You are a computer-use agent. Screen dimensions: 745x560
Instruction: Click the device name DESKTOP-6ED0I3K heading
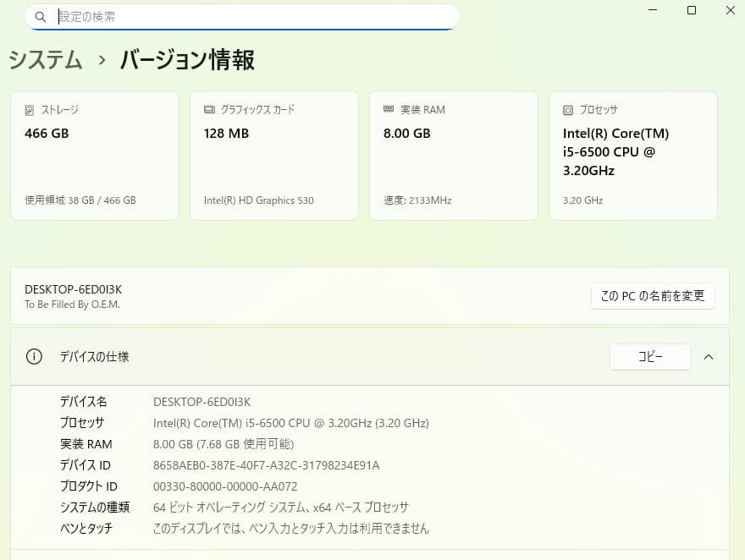(x=72, y=288)
